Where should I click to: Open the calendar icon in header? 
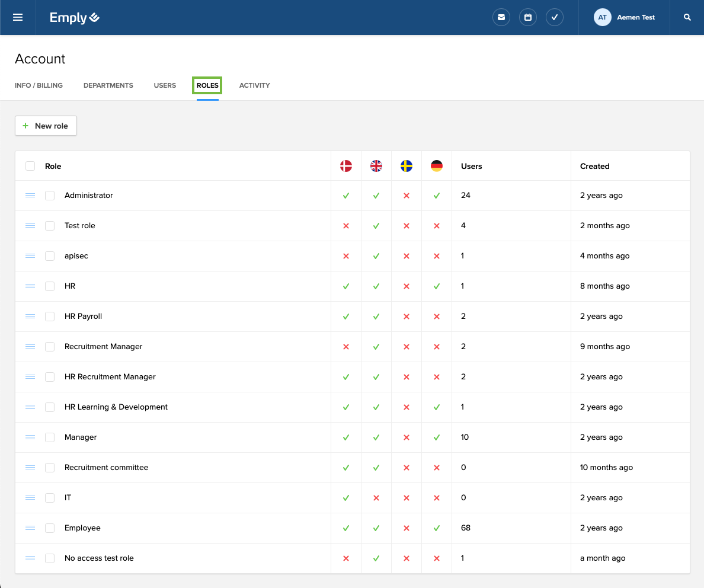click(528, 17)
